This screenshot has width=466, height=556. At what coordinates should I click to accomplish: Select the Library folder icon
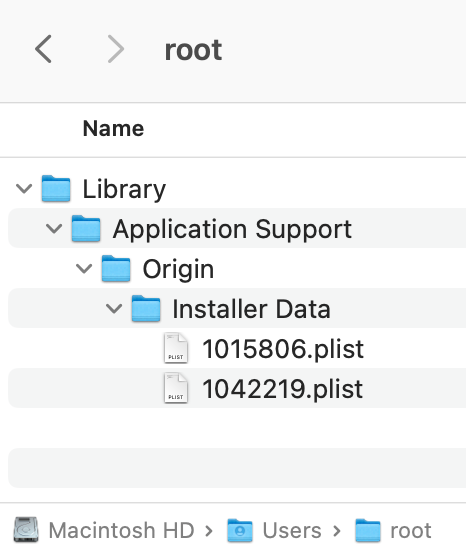coord(56,189)
